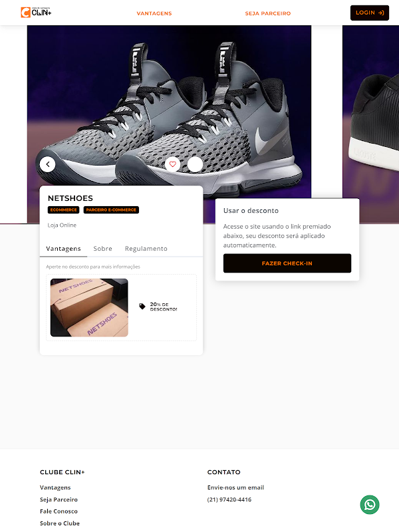Image resolution: width=399 pixels, height=532 pixels.
Task: Click the Clube CLIN+ logo
Action: [36, 13]
